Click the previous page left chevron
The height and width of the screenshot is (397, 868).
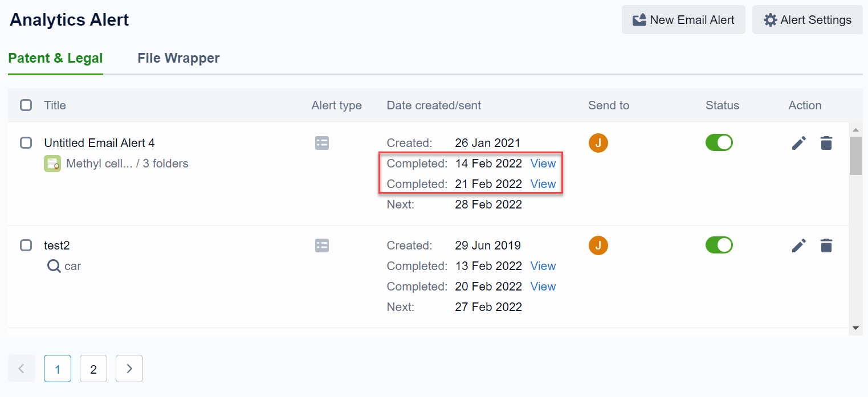(22, 369)
